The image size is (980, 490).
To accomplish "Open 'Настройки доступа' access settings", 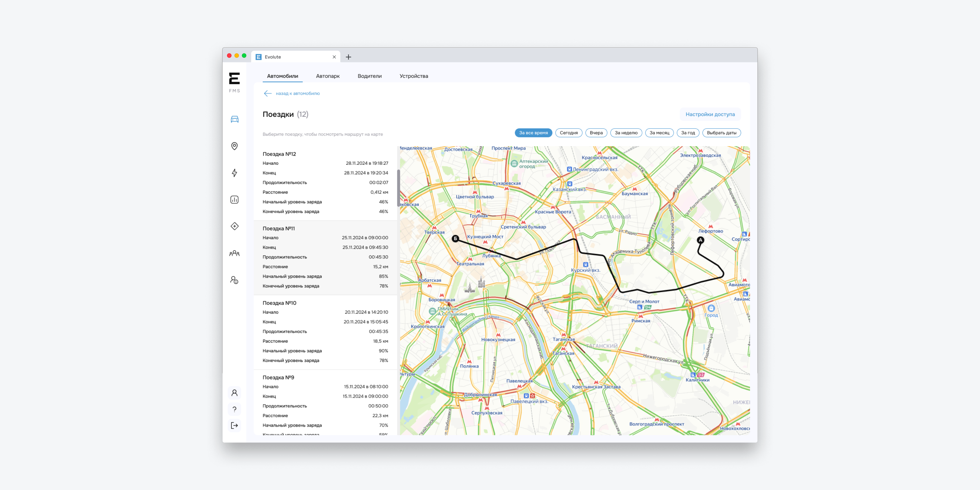I will tap(710, 114).
